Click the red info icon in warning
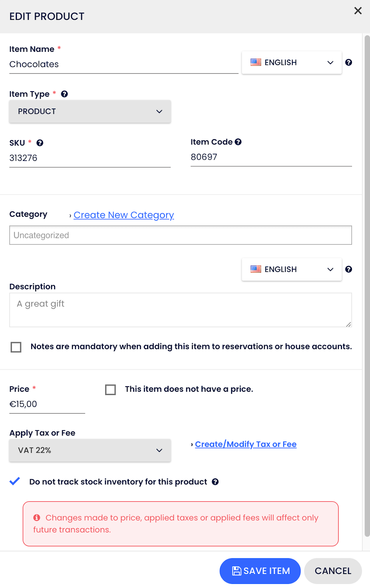 (37, 518)
